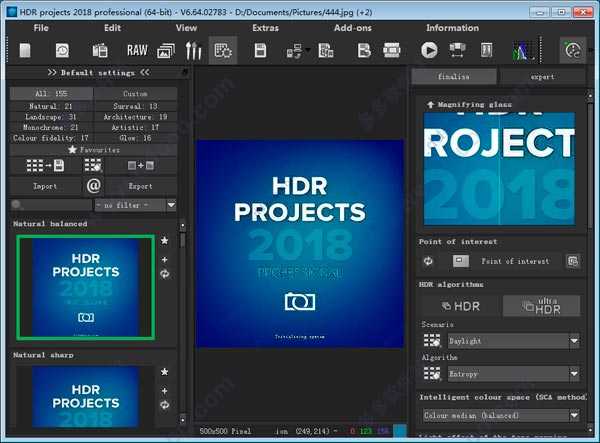Screen dimensions: 600x443
Task: Click the crop and caption documents icon
Action: (326, 50)
